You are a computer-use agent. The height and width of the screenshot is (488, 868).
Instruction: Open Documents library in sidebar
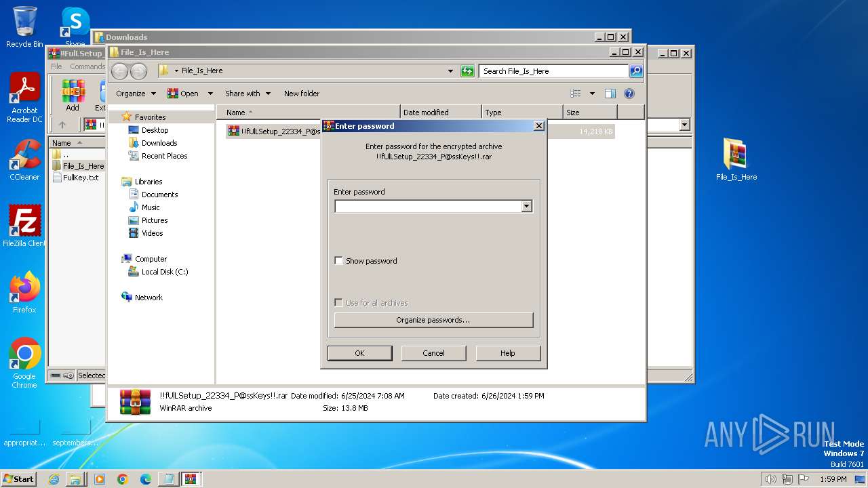[159, 195]
